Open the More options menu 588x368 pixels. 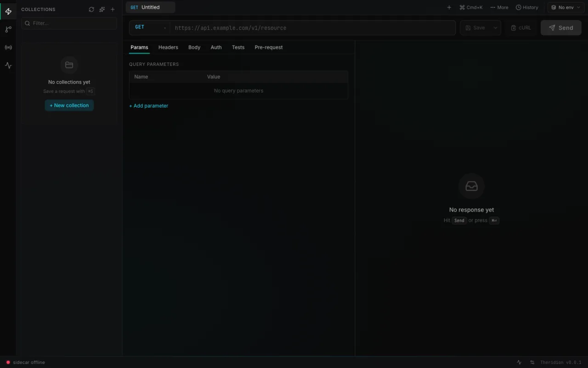click(x=499, y=7)
